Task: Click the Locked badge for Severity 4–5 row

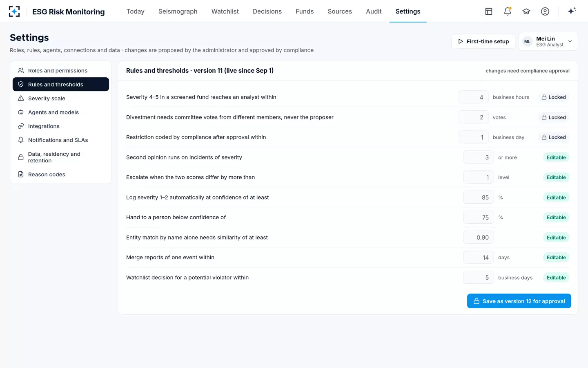Action: click(x=554, y=97)
